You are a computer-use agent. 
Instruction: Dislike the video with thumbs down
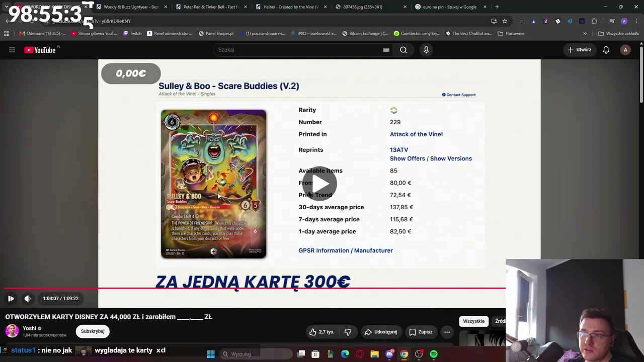[348, 332]
